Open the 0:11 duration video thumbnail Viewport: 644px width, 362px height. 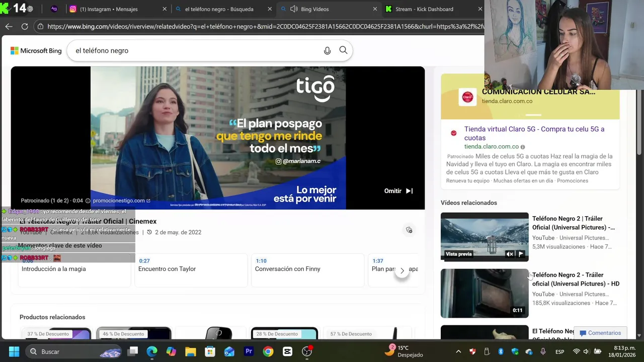click(x=485, y=293)
